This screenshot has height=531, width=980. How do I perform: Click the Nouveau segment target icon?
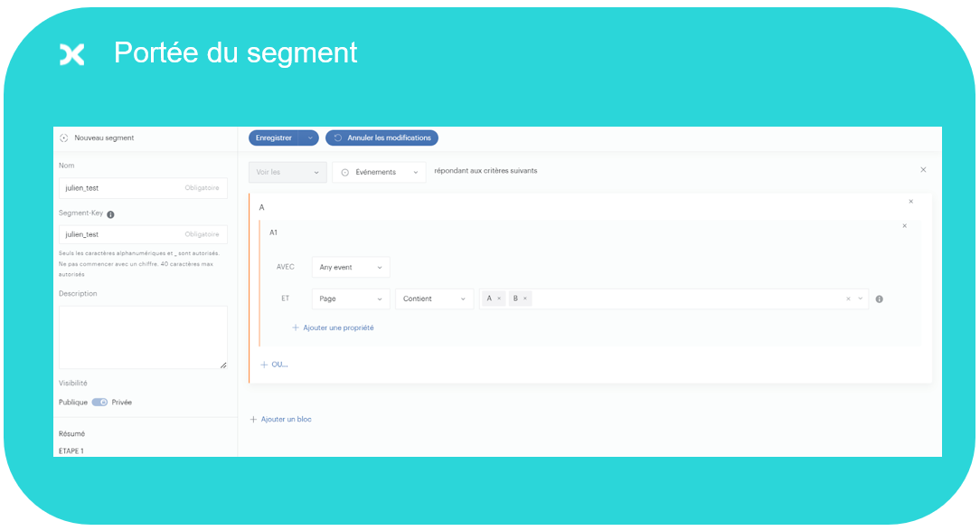click(63, 138)
